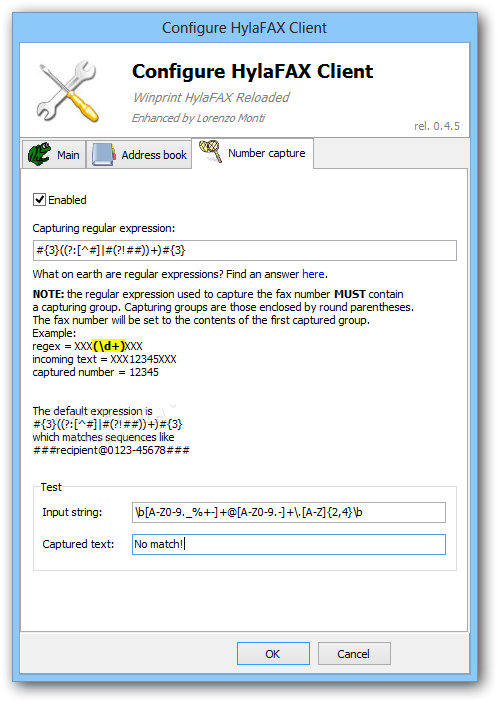The height and width of the screenshot is (702, 498).
Task: Open the Address book tab
Action: [139, 154]
